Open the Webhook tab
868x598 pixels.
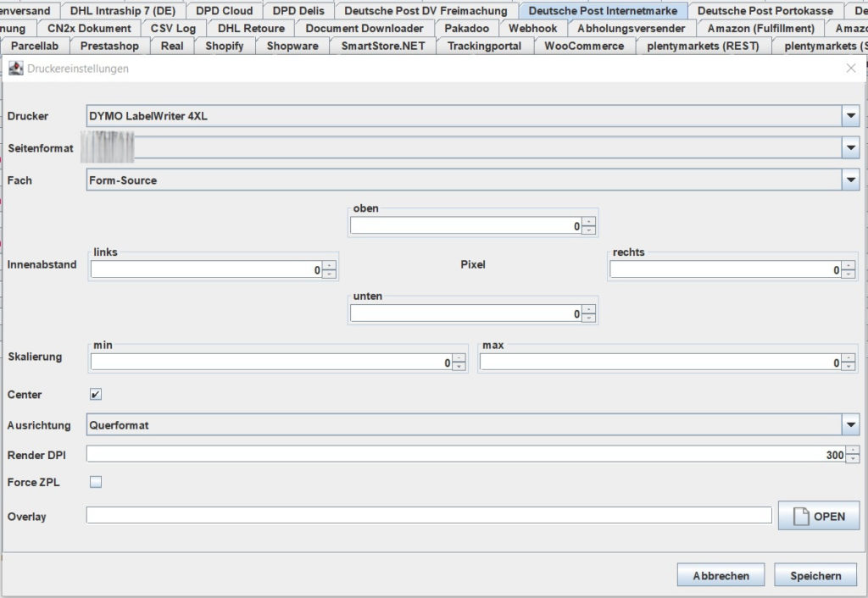tap(533, 28)
